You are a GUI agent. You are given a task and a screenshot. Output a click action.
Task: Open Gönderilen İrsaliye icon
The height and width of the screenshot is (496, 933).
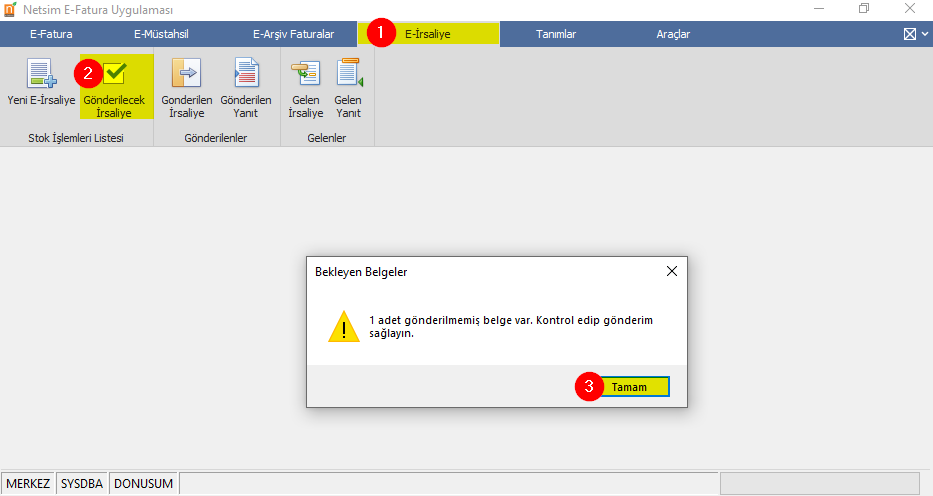click(187, 88)
